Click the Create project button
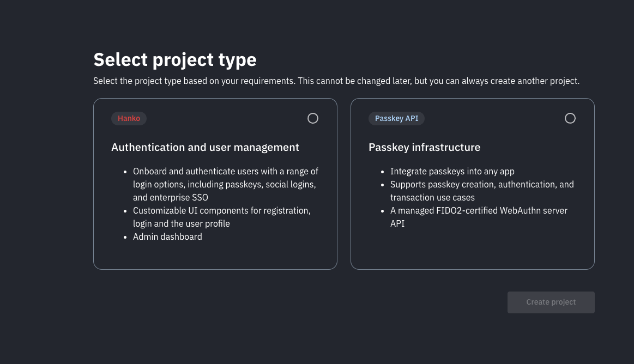The height and width of the screenshot is (364, 634). tap(551, 302)
